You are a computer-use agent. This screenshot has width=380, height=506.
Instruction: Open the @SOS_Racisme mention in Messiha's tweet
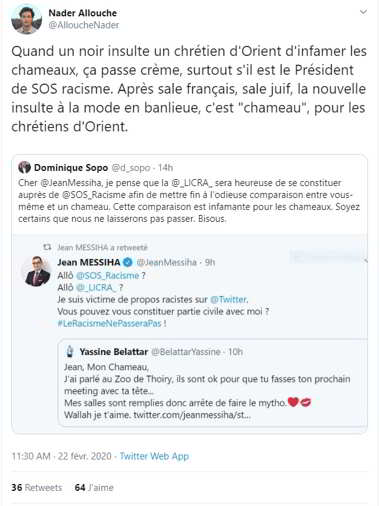(x=107, y=276)
